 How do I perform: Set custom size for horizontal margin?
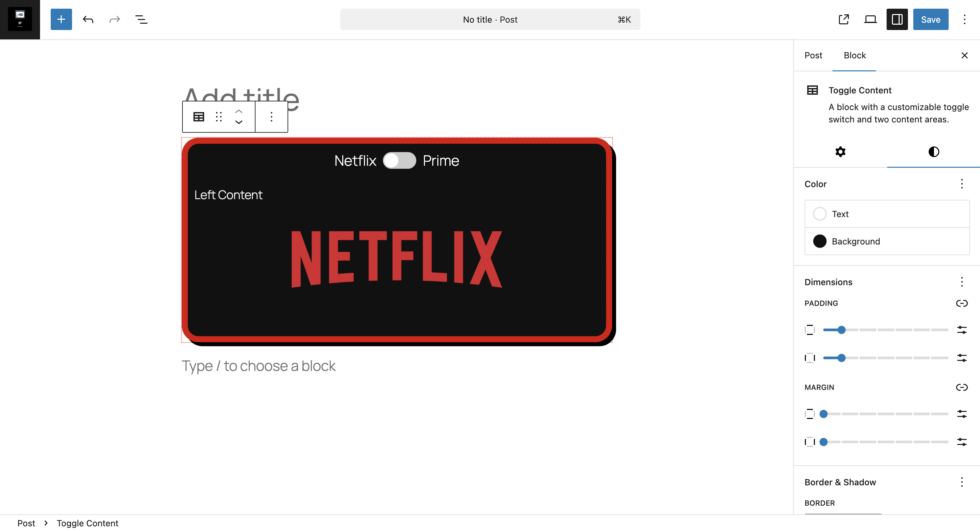pyautogui.click(x=962, y=442)
